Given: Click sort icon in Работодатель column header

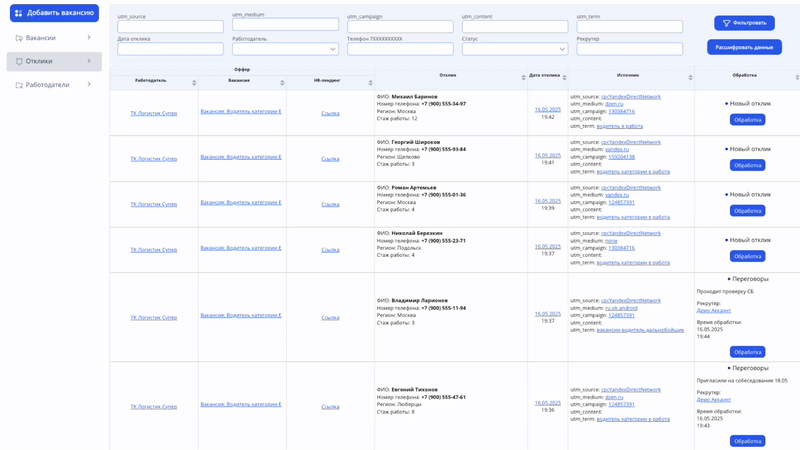Looking at the screenshot, I should (x=194, y=82).
